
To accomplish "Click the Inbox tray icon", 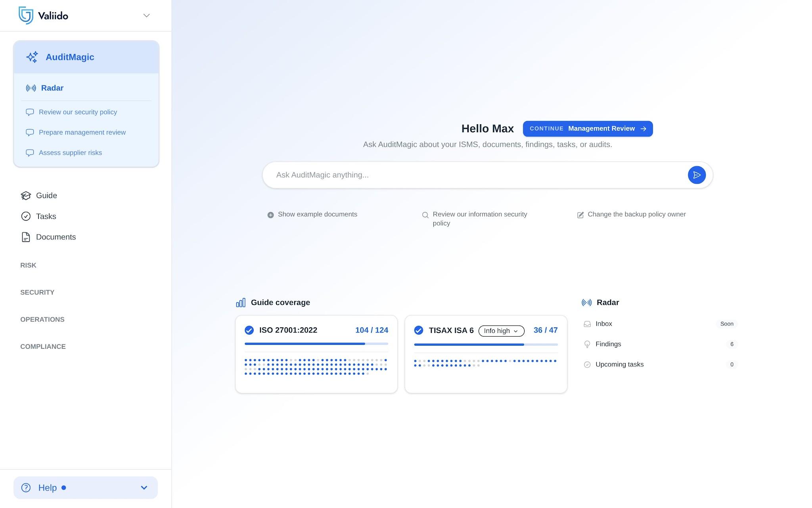I will click(587, 324).
